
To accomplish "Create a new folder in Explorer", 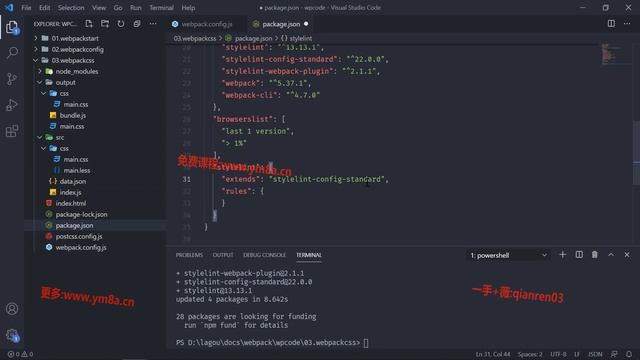I will pyautogui.click(x=105, y=24).
